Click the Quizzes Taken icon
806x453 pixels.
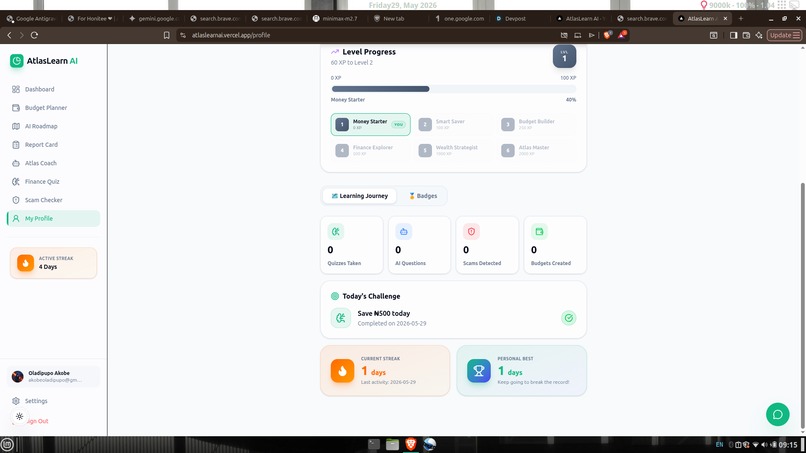click(x=336, y=231)
